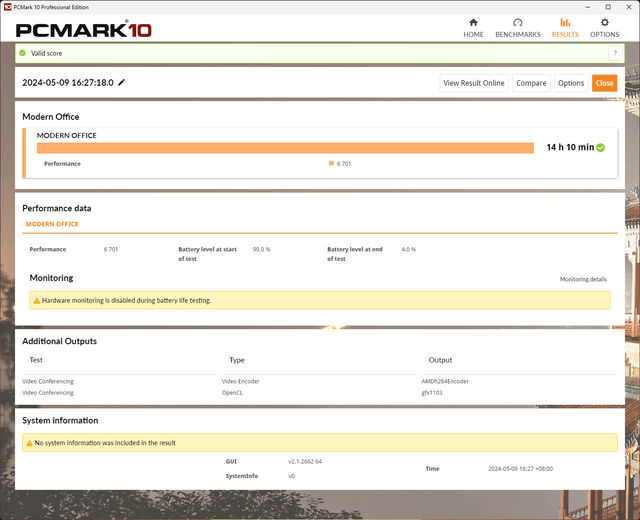
Task: Click the orange Modern Office battery bar
Action: [285, 148]
